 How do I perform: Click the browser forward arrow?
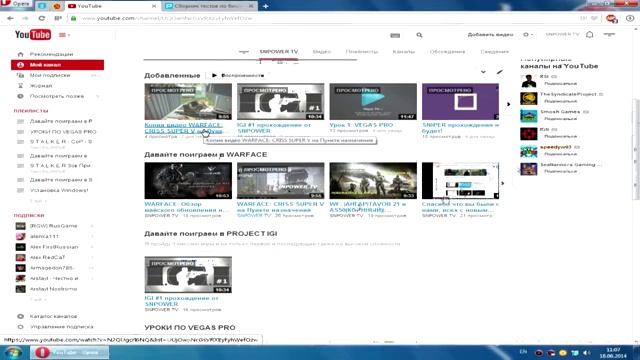tap(25, 18)
